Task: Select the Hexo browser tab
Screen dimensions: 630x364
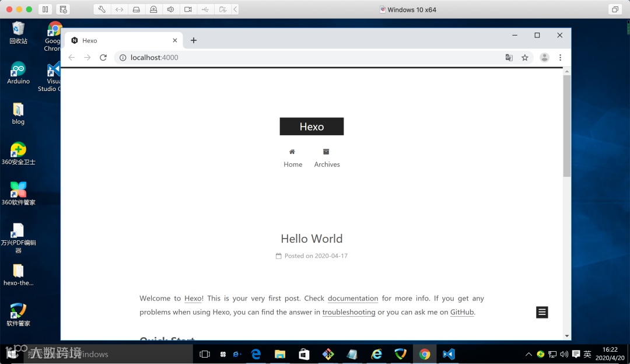Action: click(x=124, y=40)
